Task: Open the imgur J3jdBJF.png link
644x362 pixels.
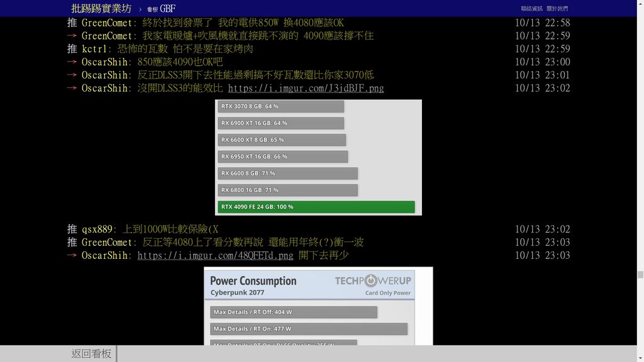Action: tap(306, 88)
